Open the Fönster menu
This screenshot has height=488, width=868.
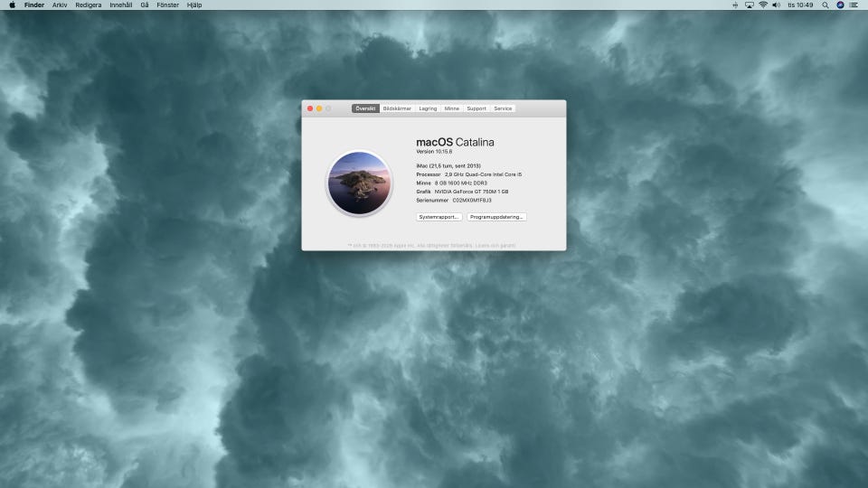(x=168, y=5)
